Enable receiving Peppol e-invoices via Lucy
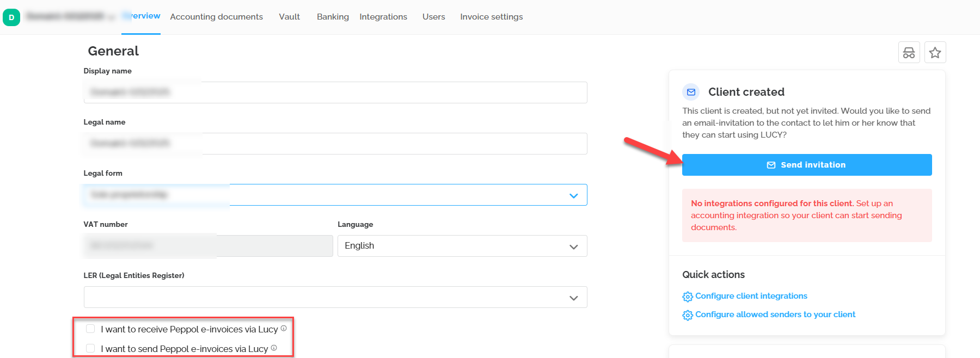 [90, 329]
